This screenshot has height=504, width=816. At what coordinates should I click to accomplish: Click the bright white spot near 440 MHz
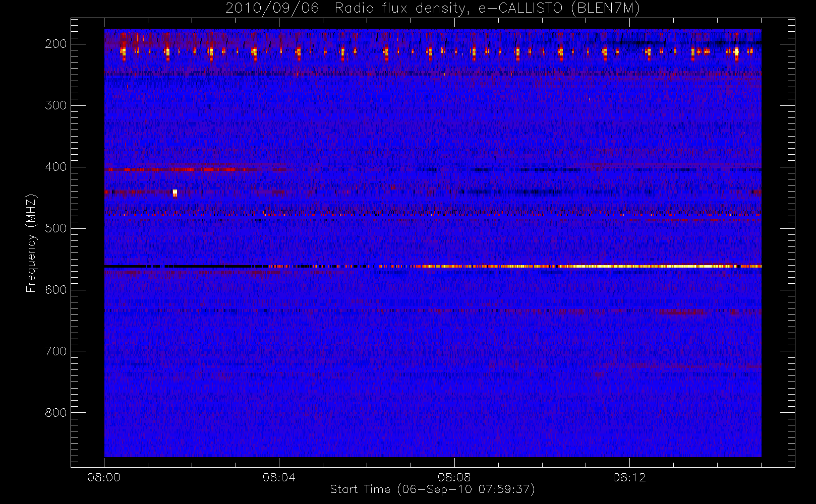pos(175,193)
